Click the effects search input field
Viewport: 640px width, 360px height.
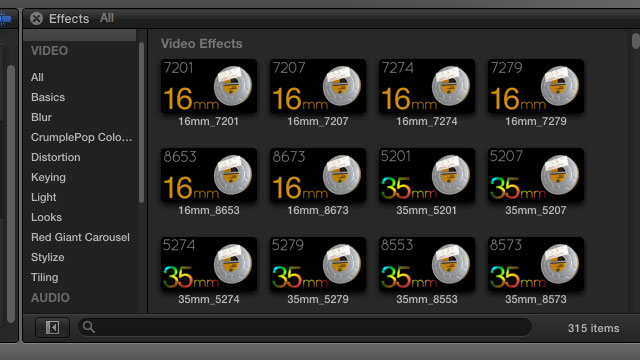point(304,327)
